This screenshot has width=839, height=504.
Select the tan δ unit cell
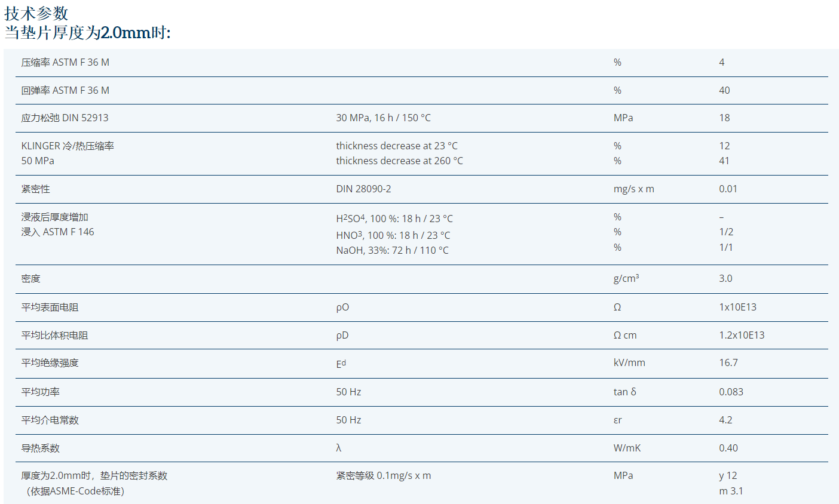point(624,392)
